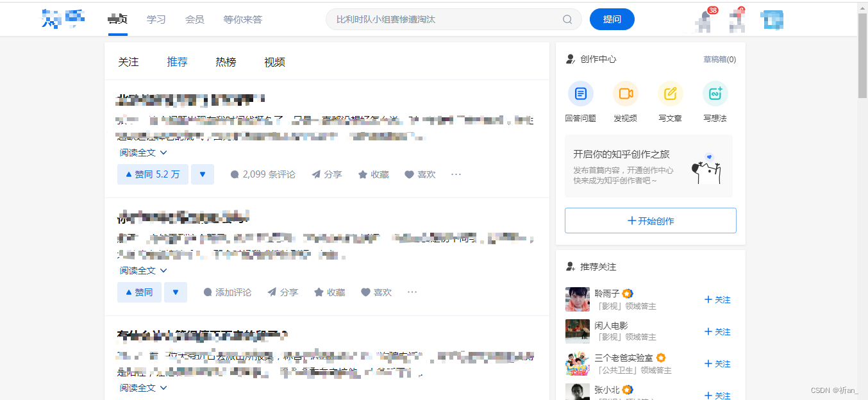The height and width of the screenshot is (400, 868).
Task: Open the third post's blurred title
Action: [x=202, y=335]
